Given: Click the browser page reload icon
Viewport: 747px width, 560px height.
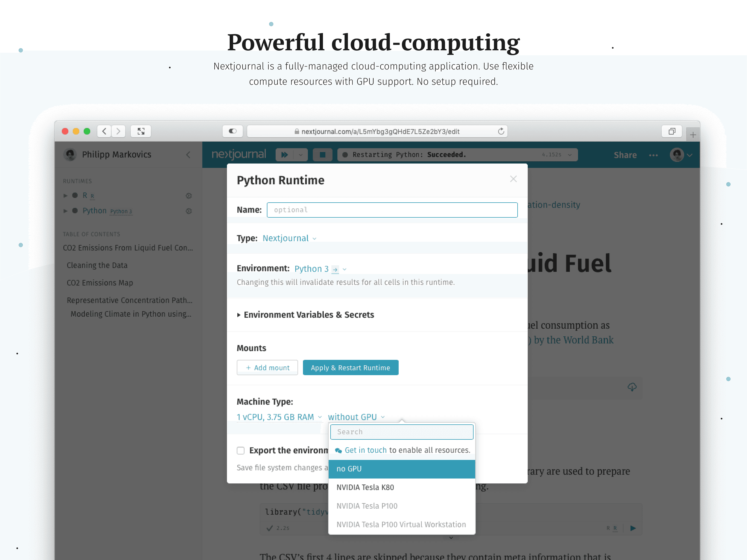Looking at the screenshot, I should [x=501, y=132].
